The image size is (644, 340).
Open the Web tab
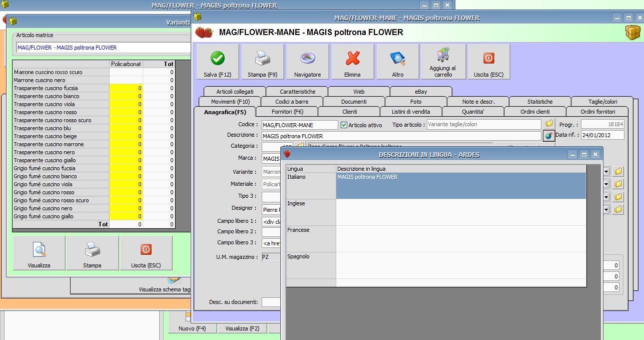[x=359, y=92]
